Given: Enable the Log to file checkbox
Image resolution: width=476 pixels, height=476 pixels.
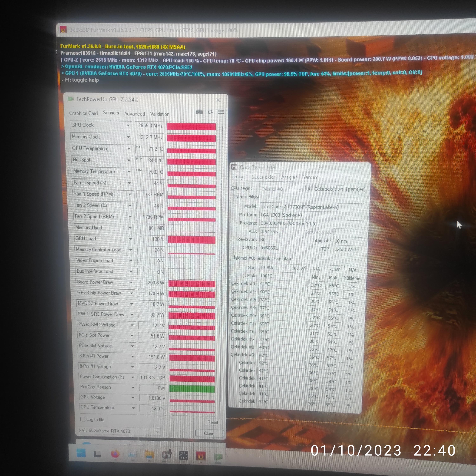Looking at the screenshot, I should pyautogui.click(x=83, y=419).
